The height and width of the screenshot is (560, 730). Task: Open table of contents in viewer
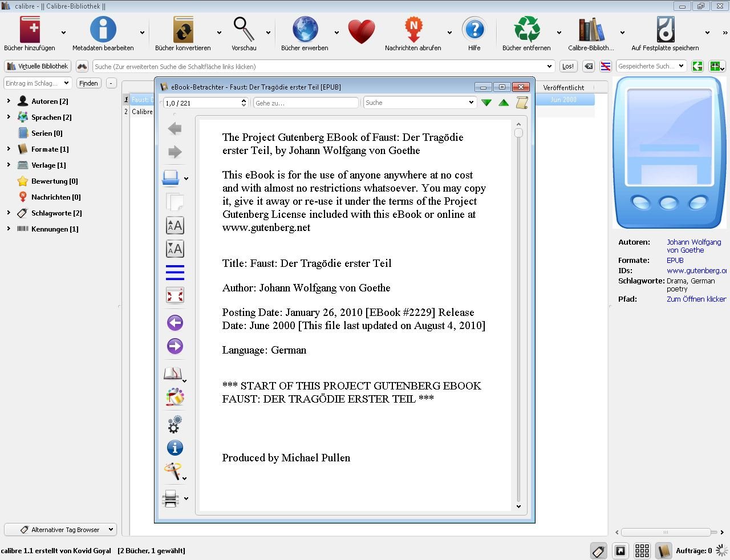pos(175,272)
